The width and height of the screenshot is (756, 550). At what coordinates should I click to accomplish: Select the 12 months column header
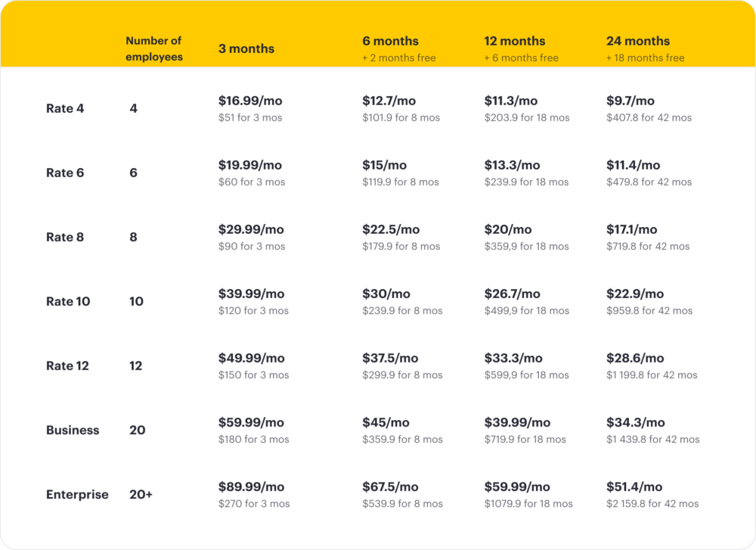point(514,41)
